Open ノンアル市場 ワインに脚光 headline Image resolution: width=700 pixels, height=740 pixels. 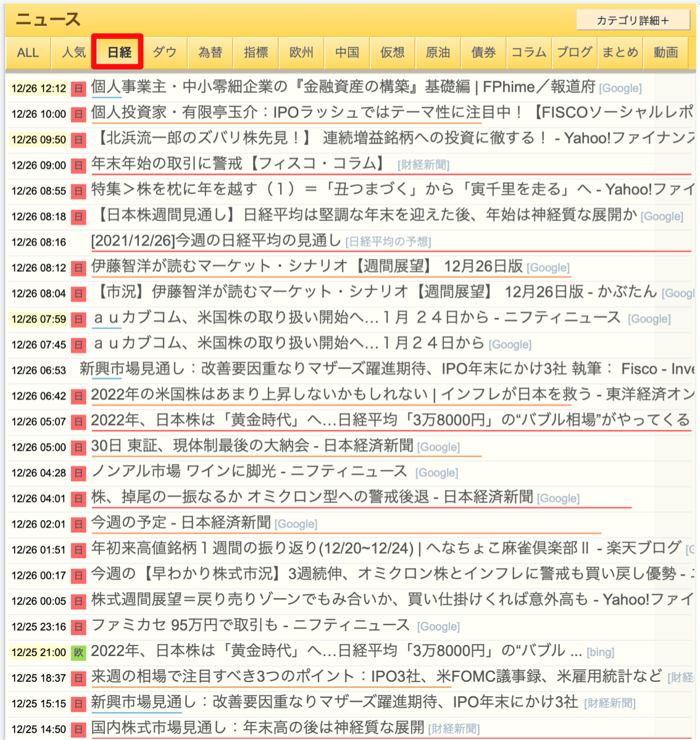249,471
